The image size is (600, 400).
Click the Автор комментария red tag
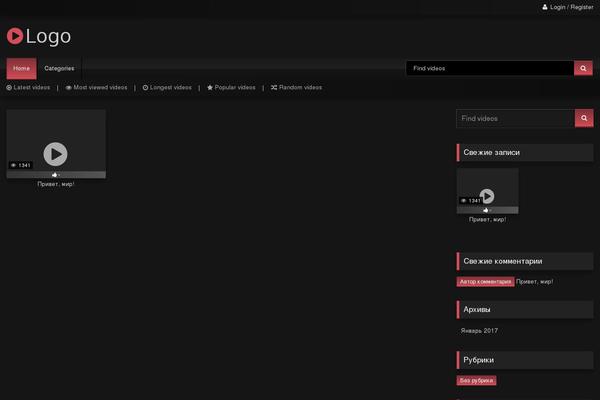(485, 282)
